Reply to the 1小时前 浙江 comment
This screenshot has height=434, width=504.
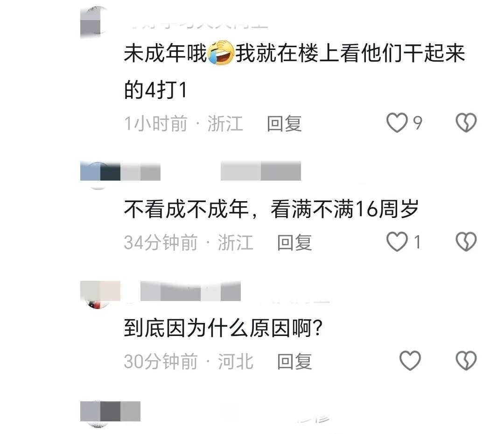point(284,124)
